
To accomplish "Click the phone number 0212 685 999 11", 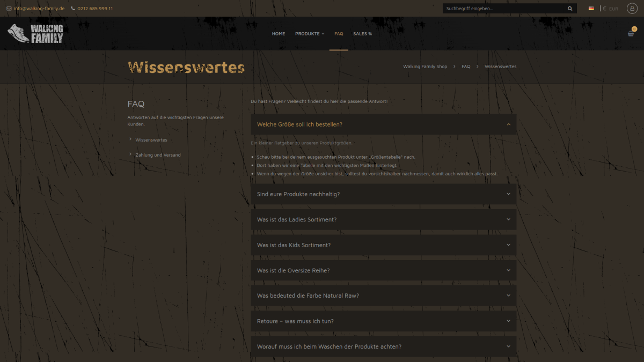I will point(95,9).
